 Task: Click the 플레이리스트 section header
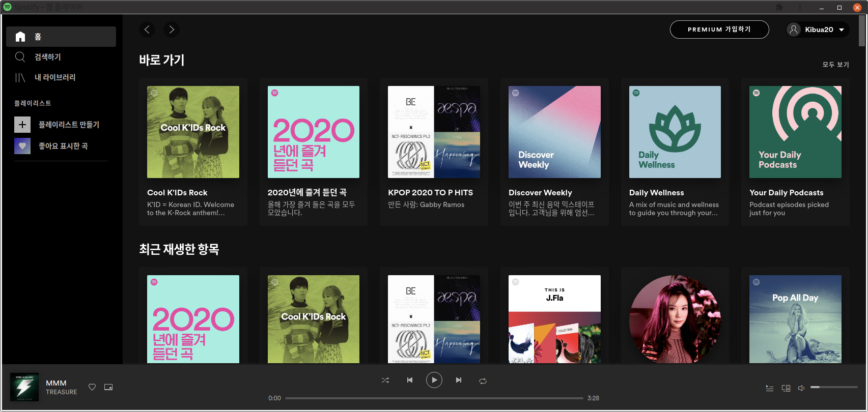[33, 103]
